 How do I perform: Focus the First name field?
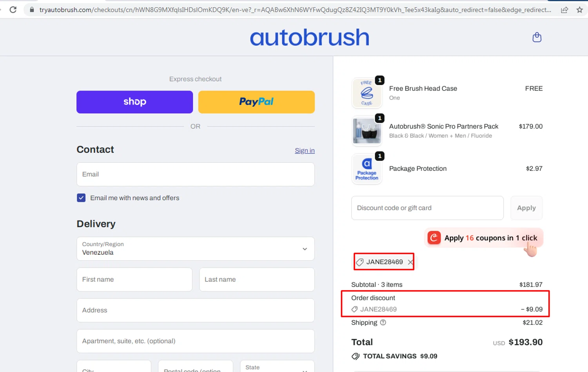[134, 279]
